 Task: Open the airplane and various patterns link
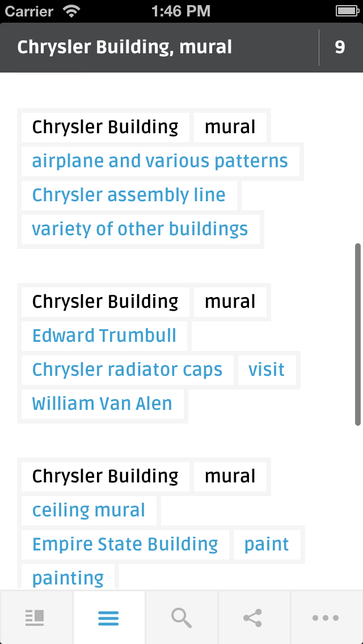point(161,161)
